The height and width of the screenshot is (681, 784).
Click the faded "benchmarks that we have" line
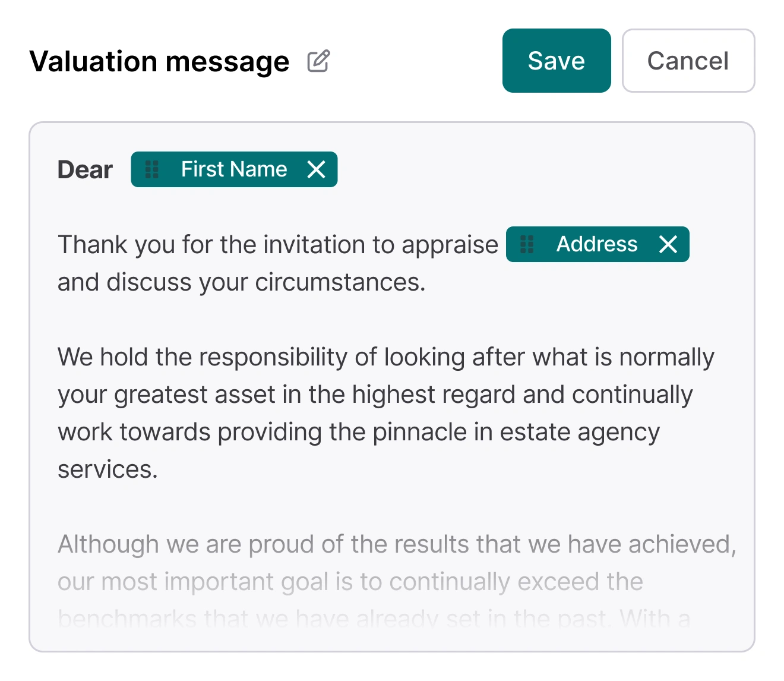374,619
